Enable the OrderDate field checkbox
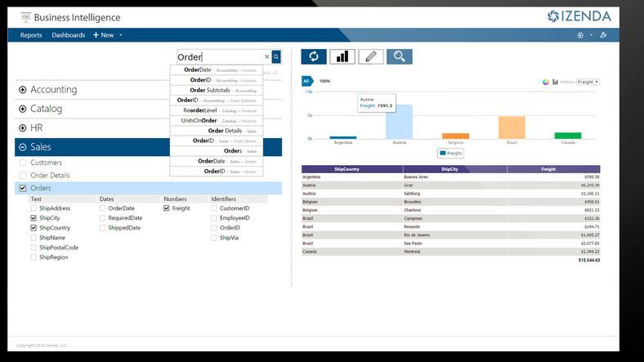This screenshot has height=362, width=644. pyautogui.click(x=103, y=208)
